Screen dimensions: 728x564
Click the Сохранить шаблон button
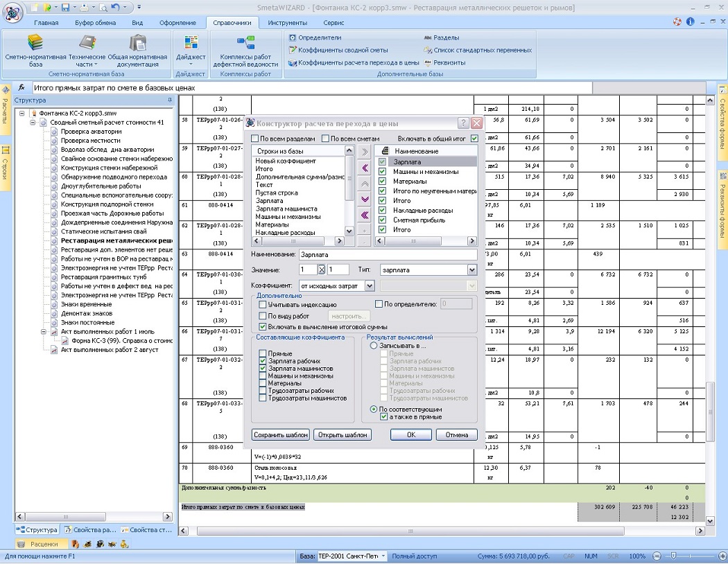pyautogui.click(x=281, y=434)
